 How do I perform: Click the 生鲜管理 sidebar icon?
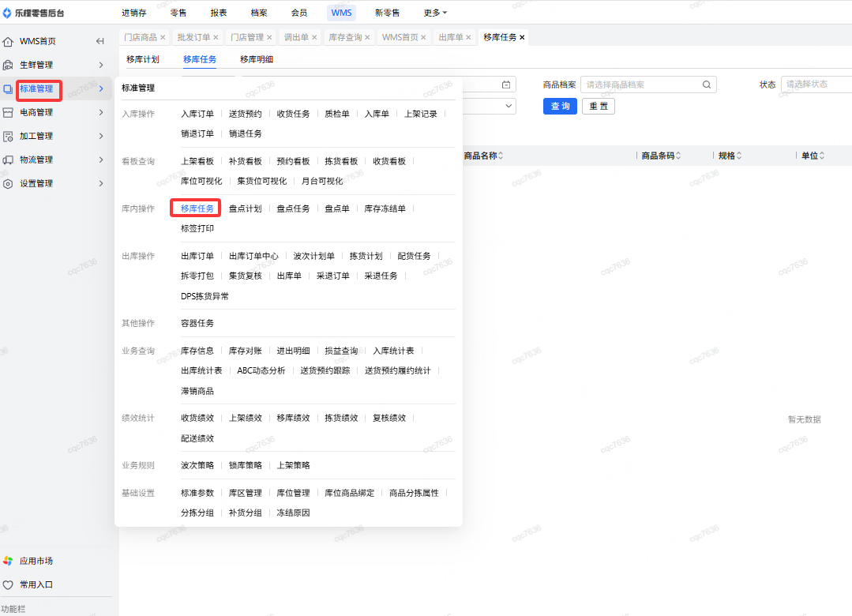[x=8, y=66]
